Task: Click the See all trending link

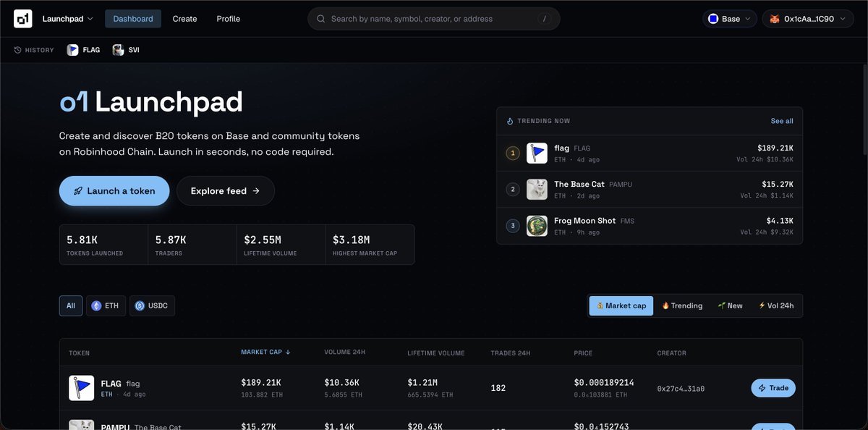Action: click(x=782, y=121)
